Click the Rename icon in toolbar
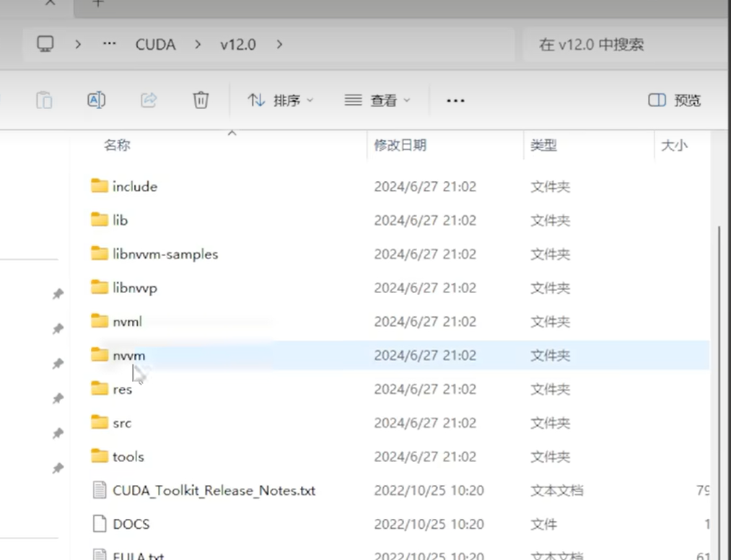Viewport: 731px width, 560px height. coord(96,100)
